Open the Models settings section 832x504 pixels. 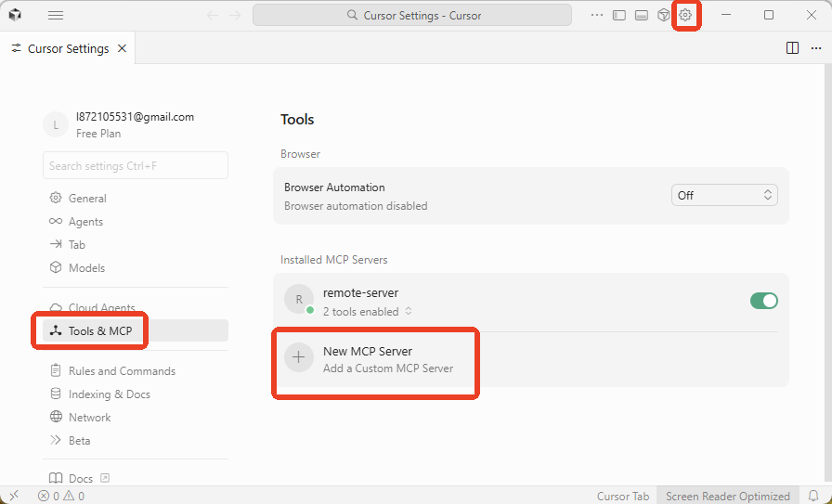pyautogui.click(x=86, y=268)
